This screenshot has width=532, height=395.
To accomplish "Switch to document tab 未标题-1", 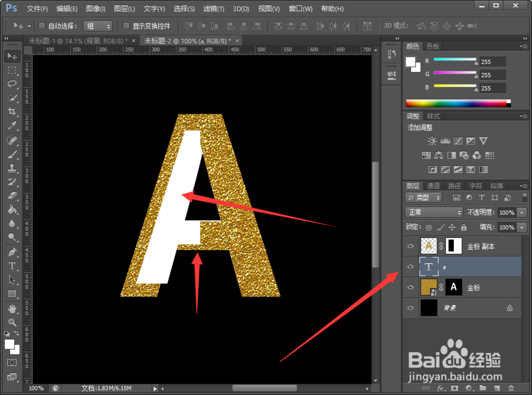I will (x=78, y=41).
